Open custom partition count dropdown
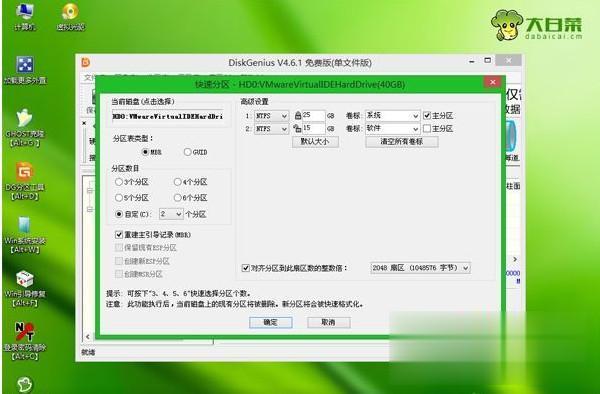Image resolution: width=600 pixels, height=394 pixels. tap(171, 214)
